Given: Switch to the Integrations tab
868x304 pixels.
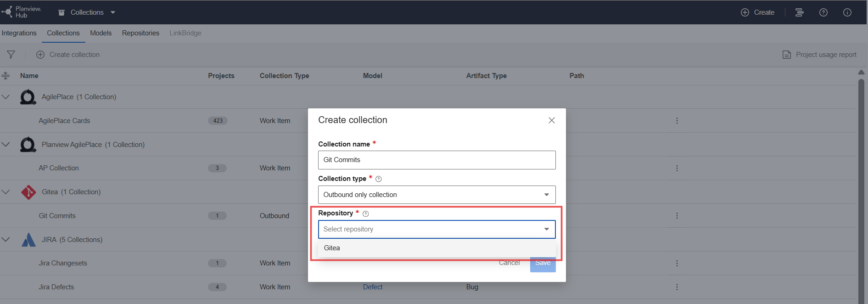Looking at the screenshot, I should (x=19, y=33).
